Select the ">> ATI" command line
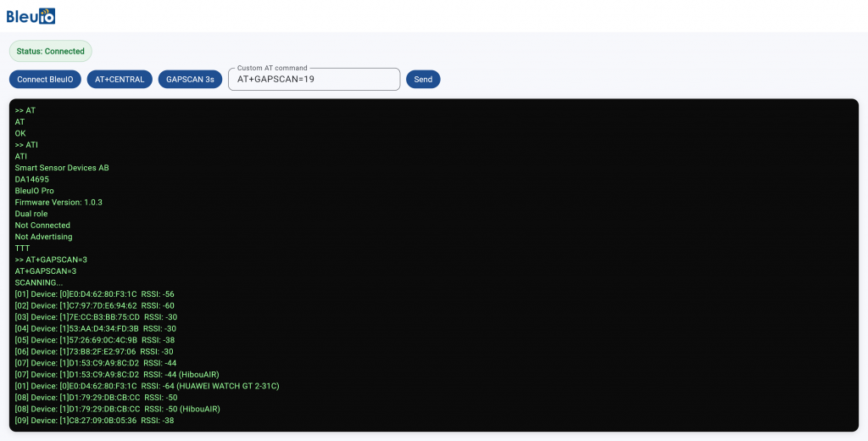The image size is (868, 441). pos(26,145)
